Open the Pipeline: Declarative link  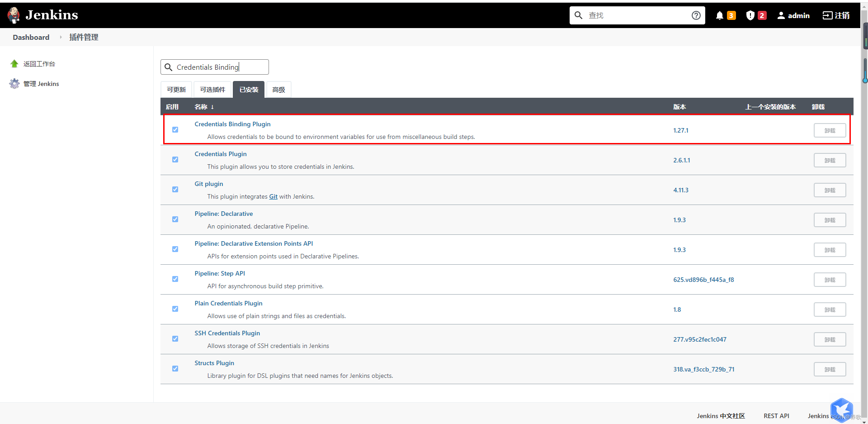(x=224, y=214)
